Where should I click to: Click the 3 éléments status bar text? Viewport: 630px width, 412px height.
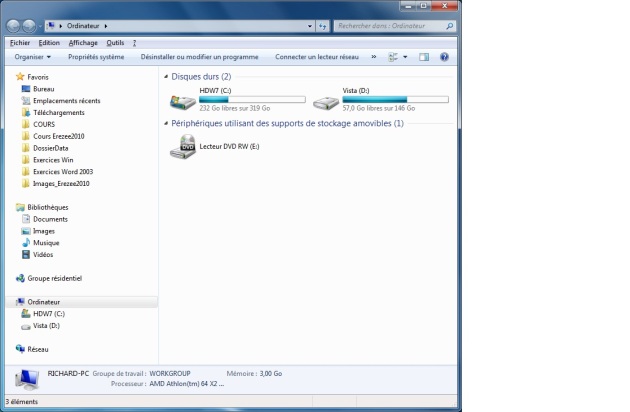[x=22, y=402]
